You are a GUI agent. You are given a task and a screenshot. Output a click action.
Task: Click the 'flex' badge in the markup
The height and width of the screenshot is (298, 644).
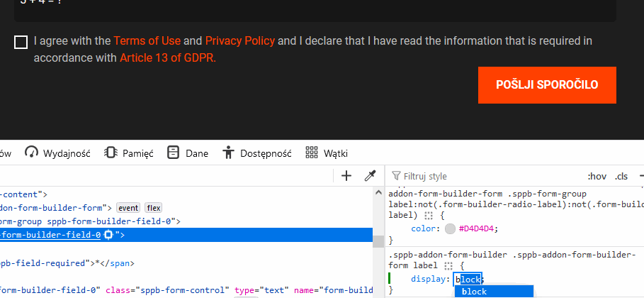[154, 208]
